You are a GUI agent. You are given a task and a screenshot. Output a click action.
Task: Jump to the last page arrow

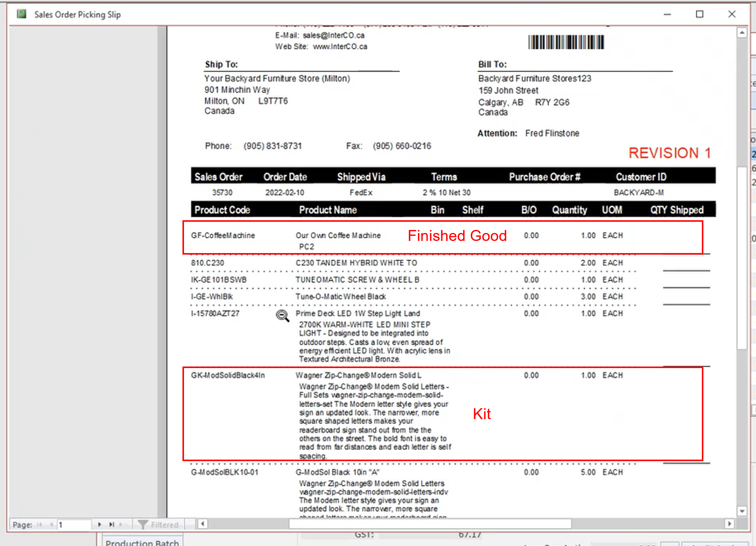112,524
